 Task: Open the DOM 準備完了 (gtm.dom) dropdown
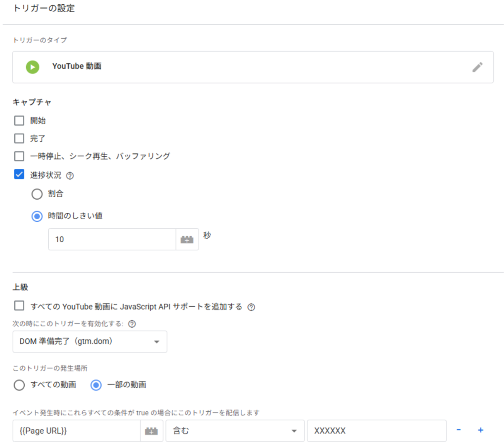click(89, 342)
